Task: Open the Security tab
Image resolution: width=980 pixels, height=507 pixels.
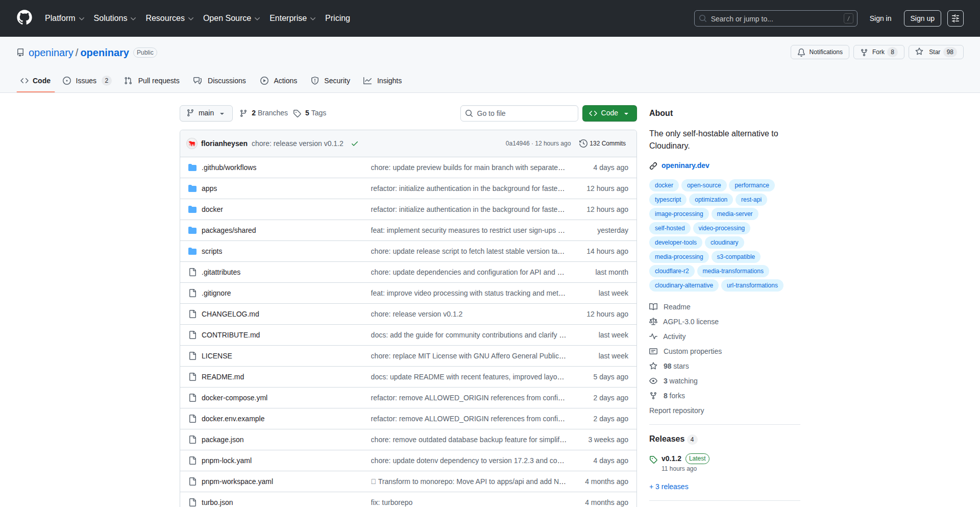Action: pyautogui.click(x=331, y=81)
